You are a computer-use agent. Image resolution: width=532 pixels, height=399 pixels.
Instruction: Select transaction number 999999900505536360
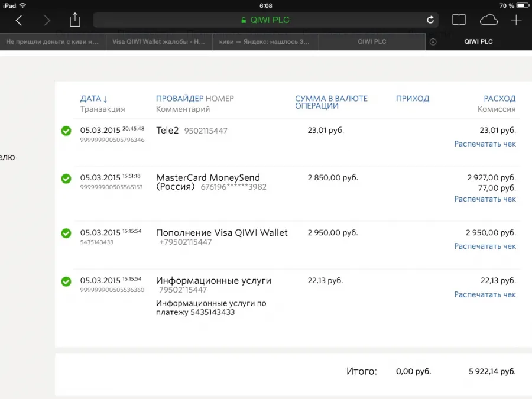click(x=112, y=290)
